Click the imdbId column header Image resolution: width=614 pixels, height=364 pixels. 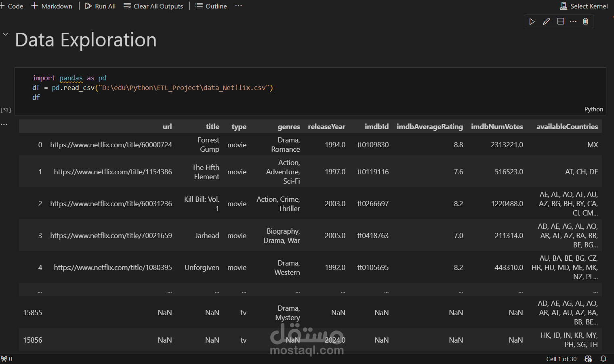tap(376, 127)
